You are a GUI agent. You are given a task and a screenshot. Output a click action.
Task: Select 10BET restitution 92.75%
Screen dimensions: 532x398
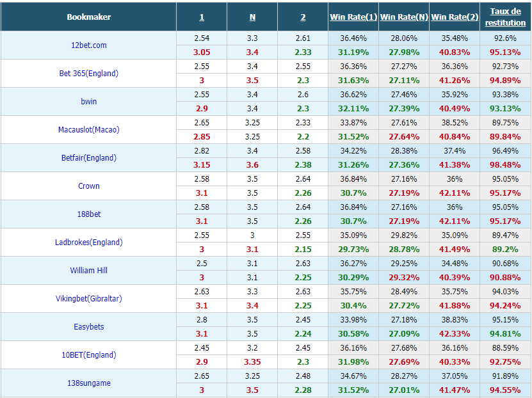pyautogui.click(x=505, y=362)
